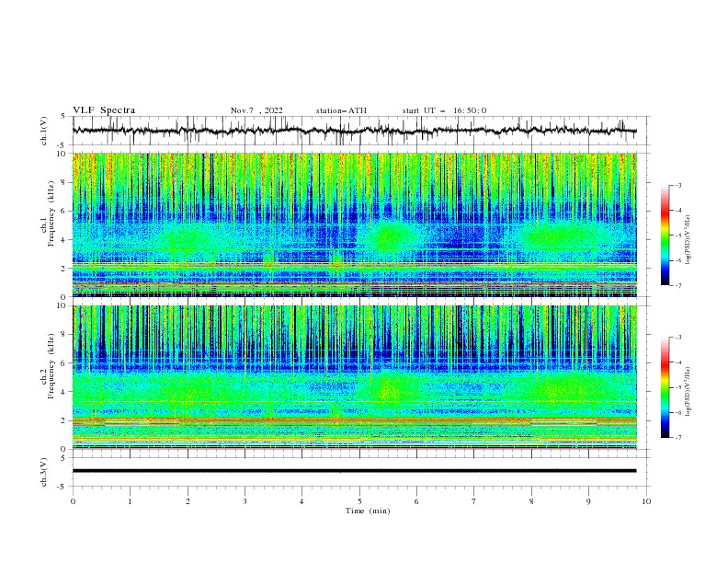Click time axis tick label "6"

click(416, 501)
